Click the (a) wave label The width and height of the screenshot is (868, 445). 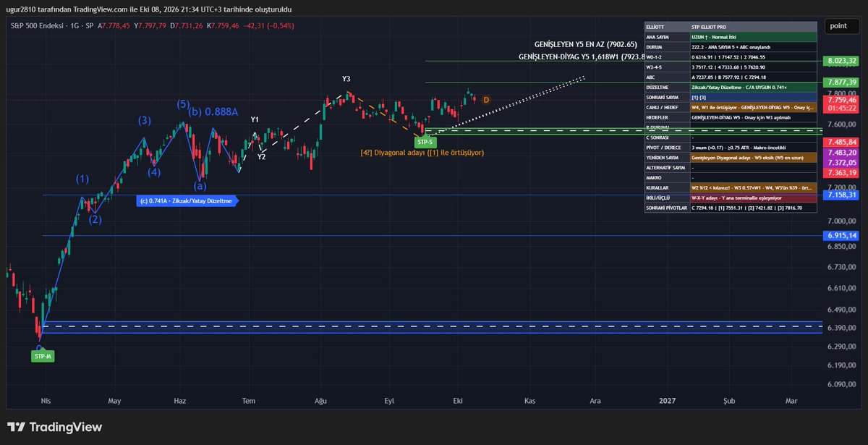click(200, 186)
